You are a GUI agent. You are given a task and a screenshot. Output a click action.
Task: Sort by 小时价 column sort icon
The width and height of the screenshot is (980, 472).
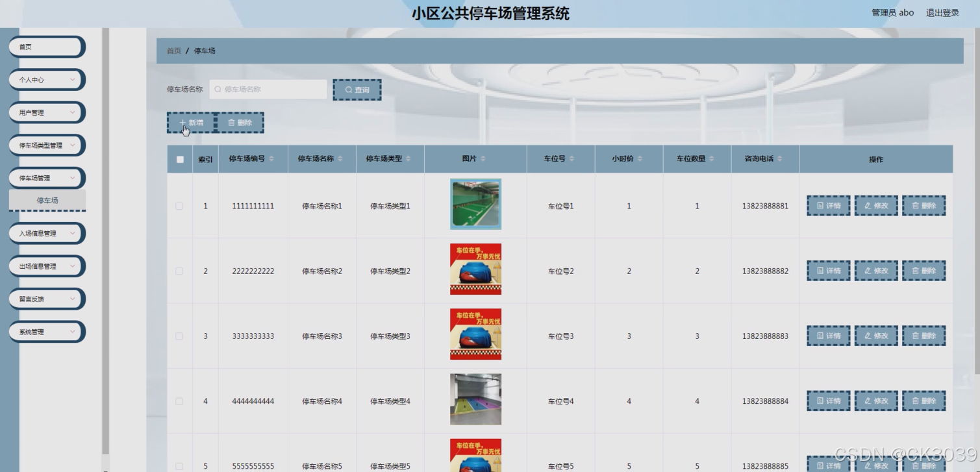[640, 159]
